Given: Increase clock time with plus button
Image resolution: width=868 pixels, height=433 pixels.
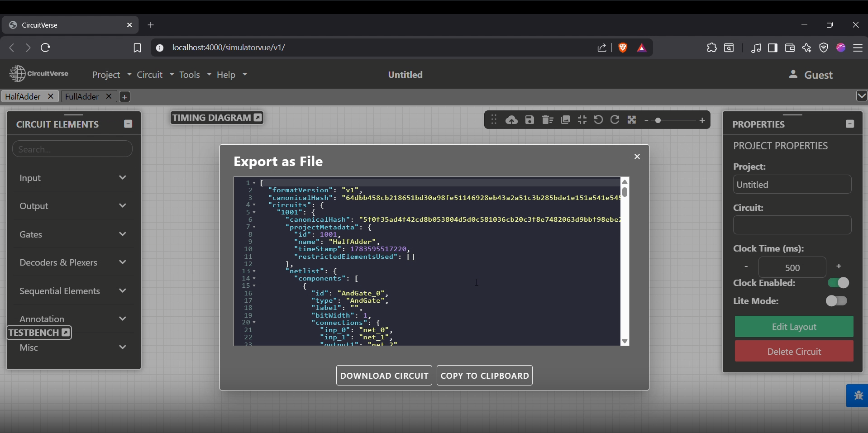Looking at the screenshot, I should click(839, 266).
